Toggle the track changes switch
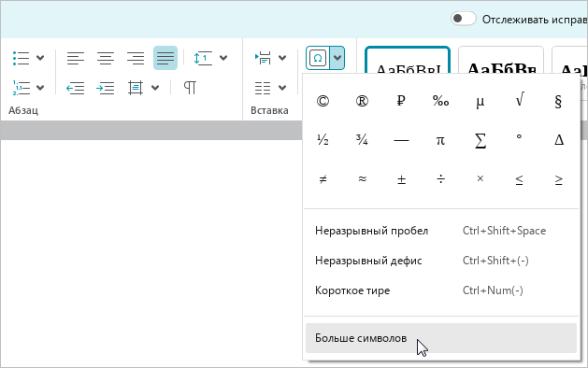Viewport: 588px width, 368px height. coord(464,19)
